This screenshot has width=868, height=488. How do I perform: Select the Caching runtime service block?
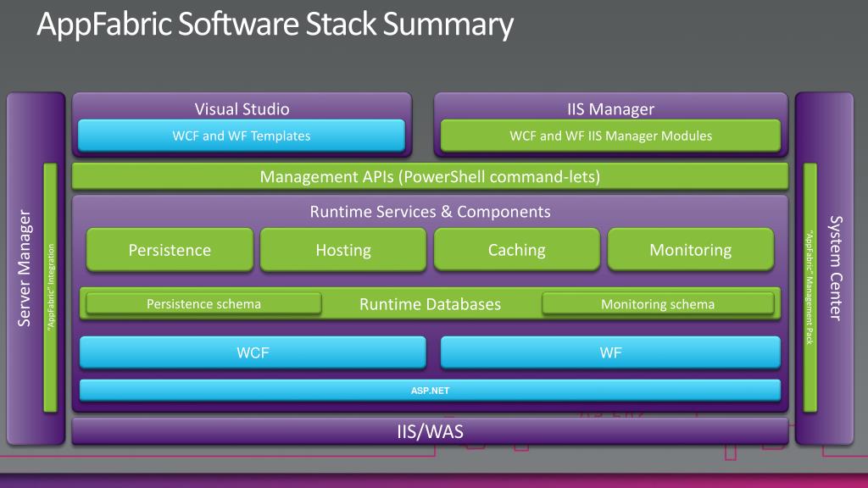(516, 250)
